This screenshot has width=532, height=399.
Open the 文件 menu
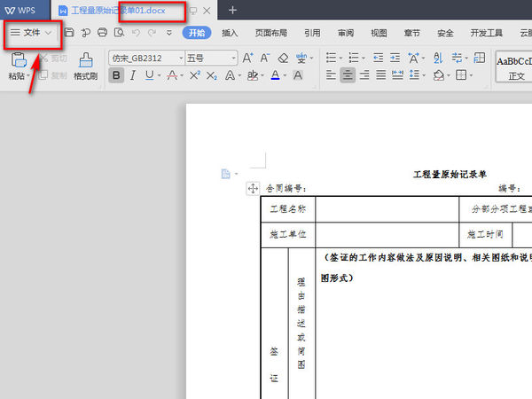tap(31, 33)
